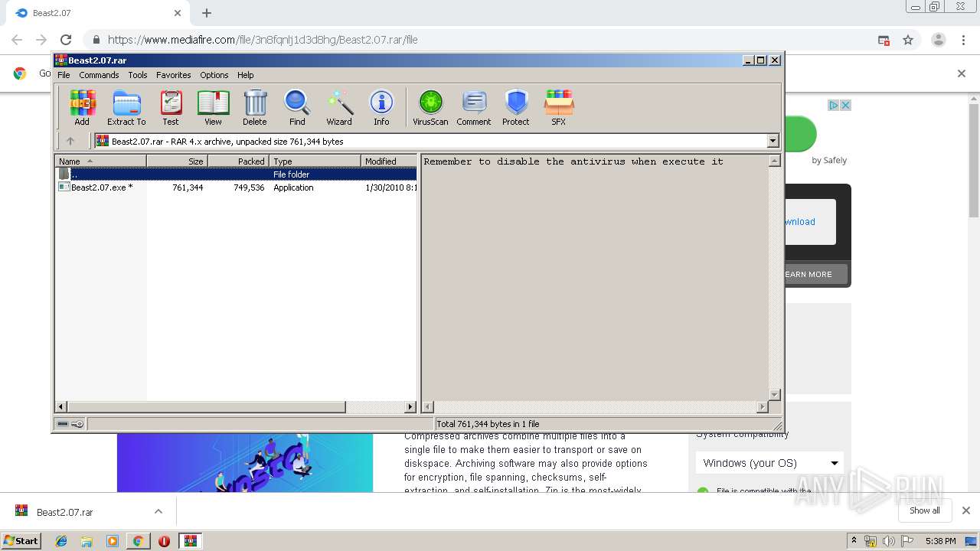Launch Internet Explorer from taskbar
This screenshot has height=551, width=980.
click(61, 541)
